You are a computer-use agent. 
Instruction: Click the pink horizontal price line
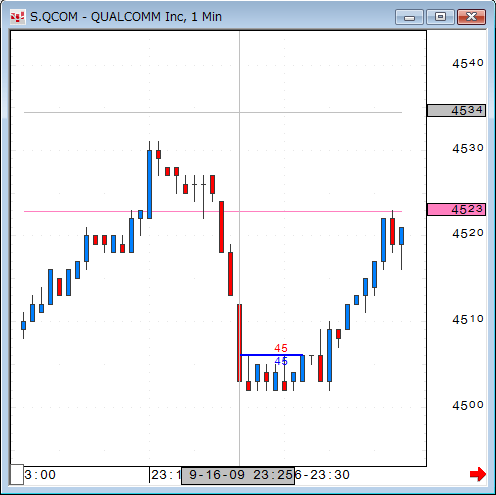tap(213, 211)
